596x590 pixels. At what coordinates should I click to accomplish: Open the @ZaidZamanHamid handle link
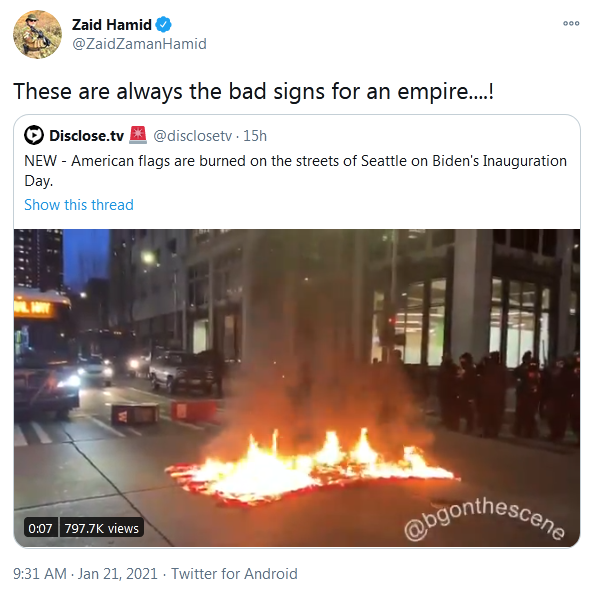[x=139, y=44]
